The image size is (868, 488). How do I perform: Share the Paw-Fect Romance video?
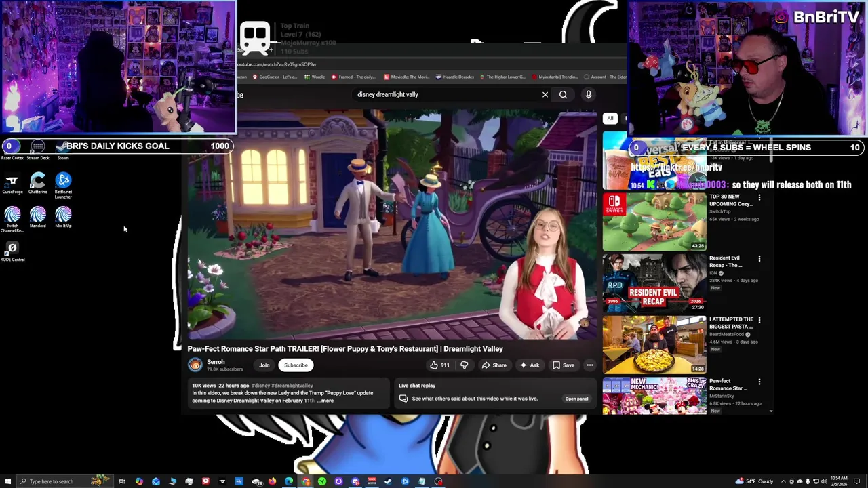[x=494, y=365]
